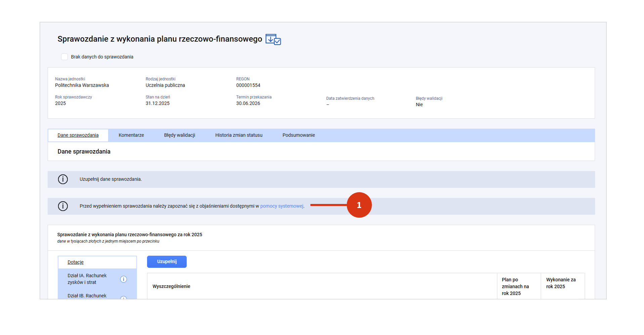Click the info icon beside the Przed wypełnieniem notice
The image size is (644, 335).
(x=63, y=206)
